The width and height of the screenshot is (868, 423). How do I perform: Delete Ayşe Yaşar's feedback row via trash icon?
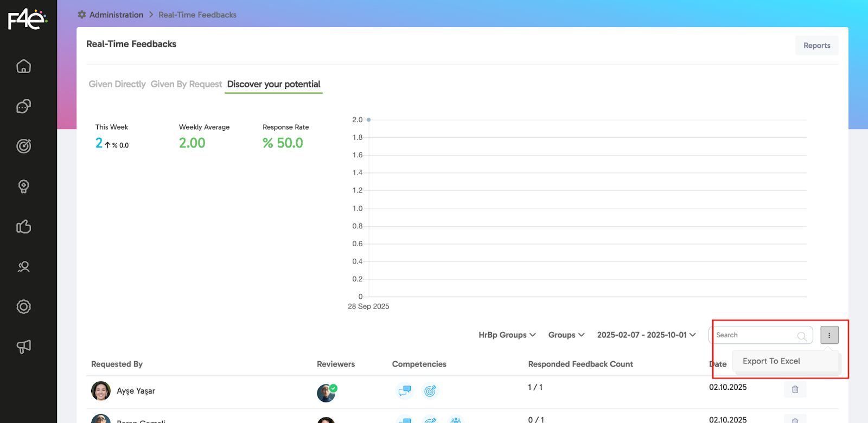pos(795,389)
